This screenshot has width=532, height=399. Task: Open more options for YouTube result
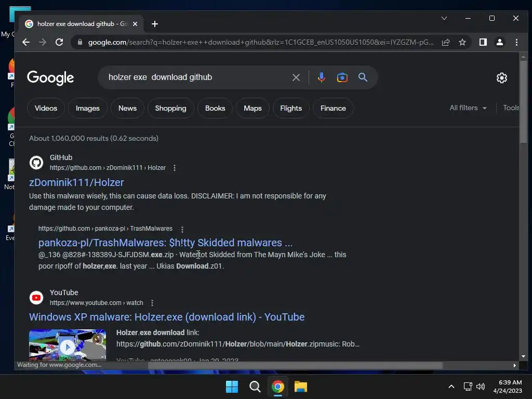point(152,303)
